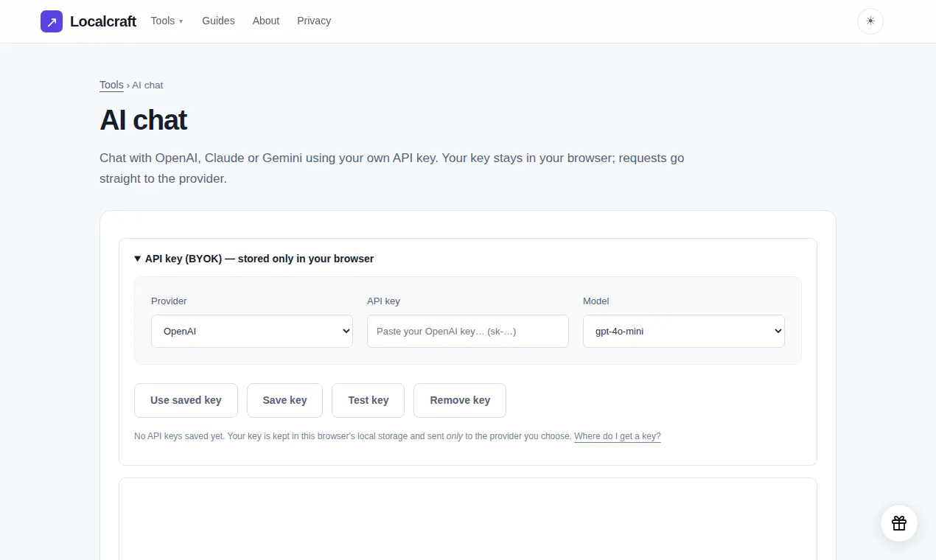Go to the Guides page
This screenshot has height=560, width=936.
click(218, 21)
